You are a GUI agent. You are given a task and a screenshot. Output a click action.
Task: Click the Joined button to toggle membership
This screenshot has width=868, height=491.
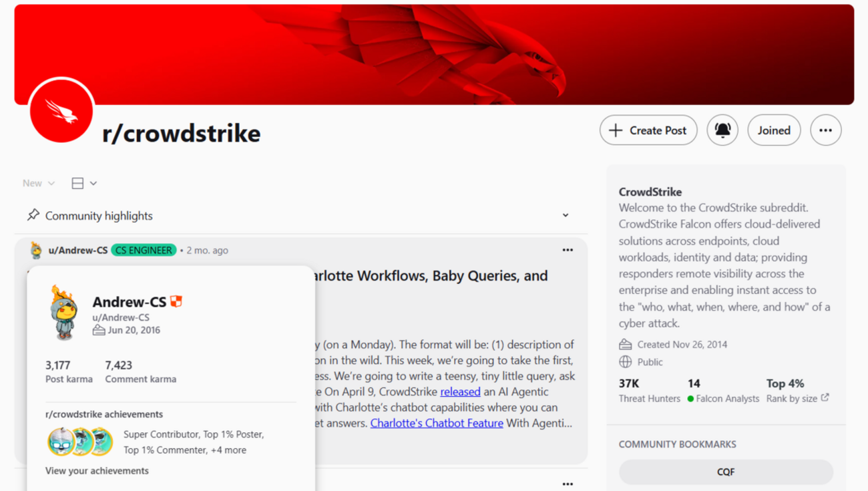(x=774, y=130)
